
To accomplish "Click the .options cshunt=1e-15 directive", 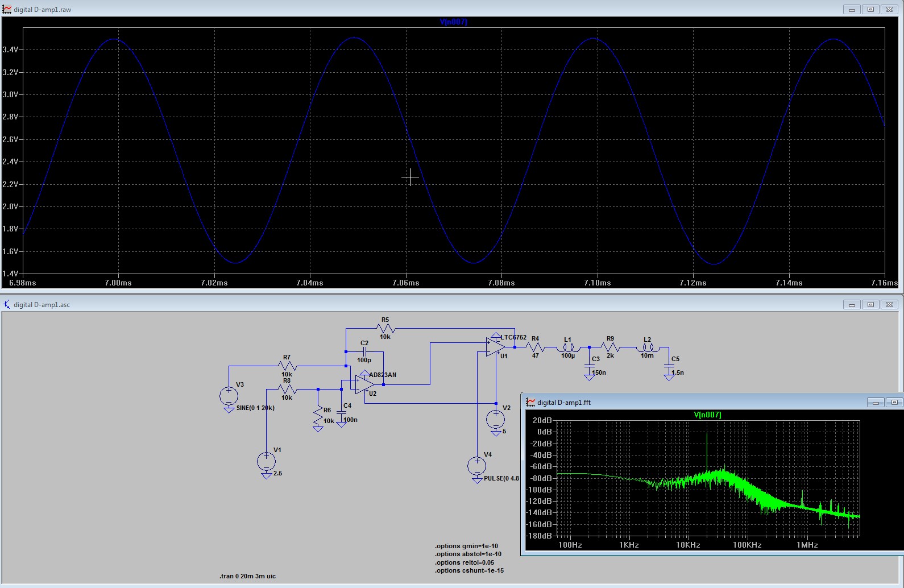I will (470, 570).
